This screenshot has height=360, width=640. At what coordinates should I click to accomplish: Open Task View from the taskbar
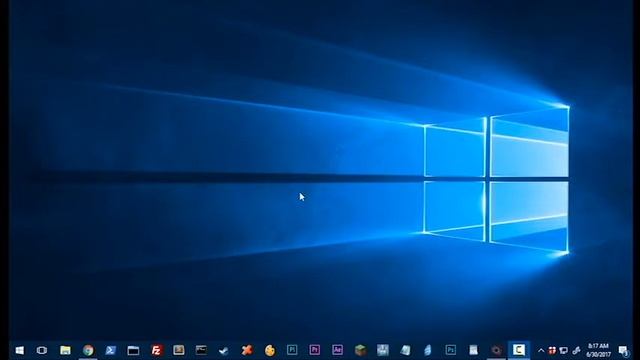coord(42,350)
